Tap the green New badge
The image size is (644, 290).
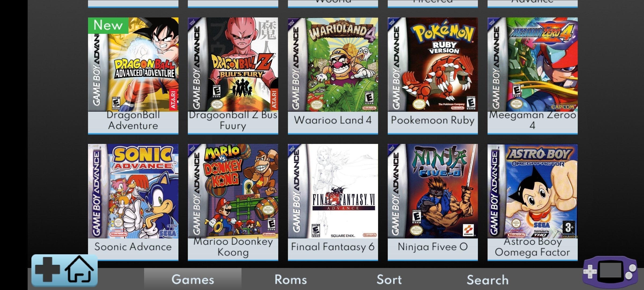coord(108,26)
